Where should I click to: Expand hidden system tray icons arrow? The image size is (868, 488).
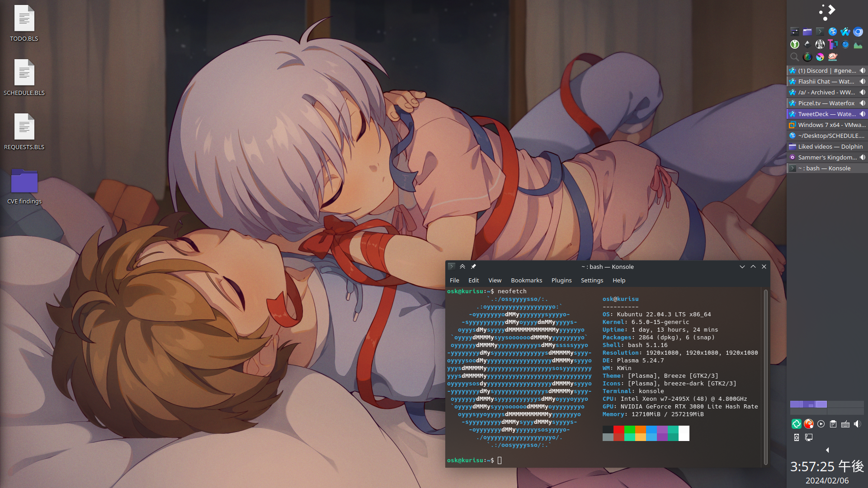[x=827, y=450]
